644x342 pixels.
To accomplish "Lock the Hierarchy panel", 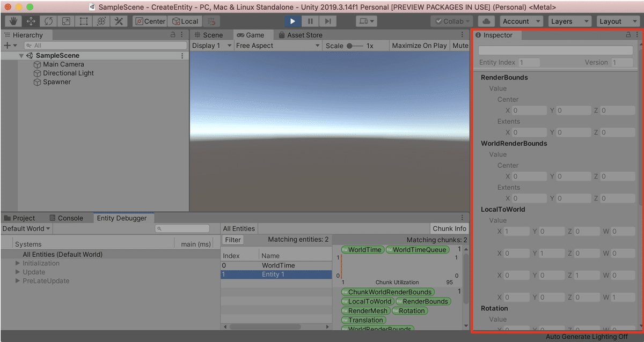I will click(173, 35).
